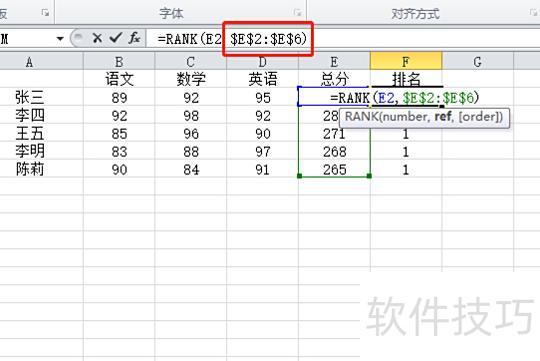Open Insert Function via the fx icon
The image size is (540, 361).
pos(134,38)
